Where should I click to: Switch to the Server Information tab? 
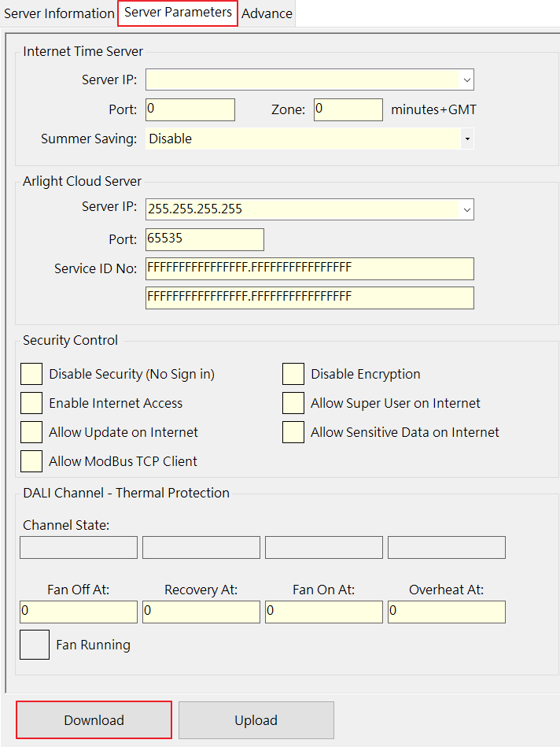tap(59, 13)
